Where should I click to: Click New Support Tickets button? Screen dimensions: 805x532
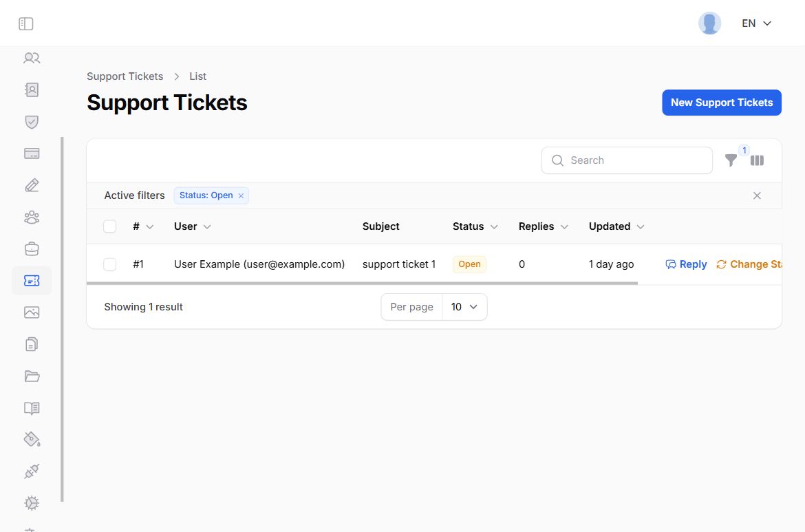pos(721,103)
